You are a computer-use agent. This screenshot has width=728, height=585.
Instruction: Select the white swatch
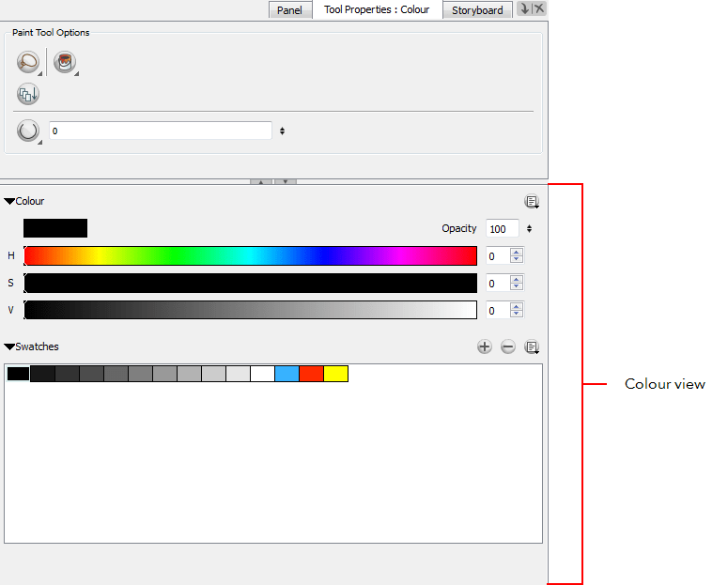point(262,374)
